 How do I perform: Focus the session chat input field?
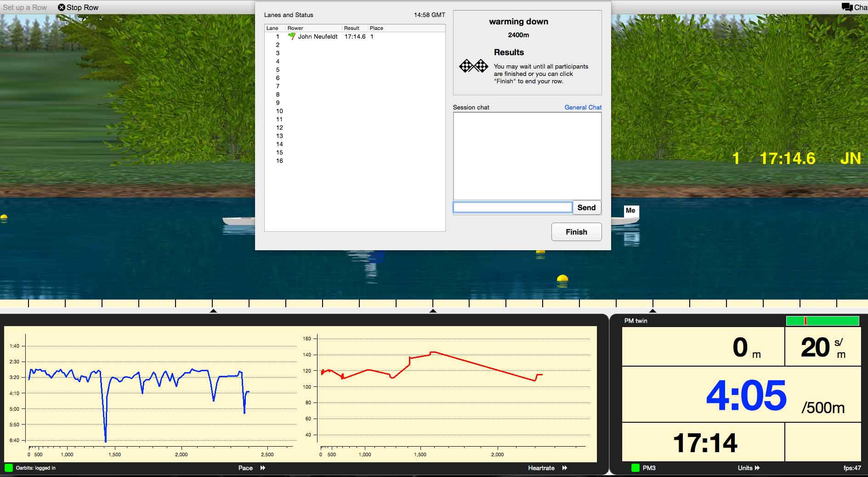[512, 207]
